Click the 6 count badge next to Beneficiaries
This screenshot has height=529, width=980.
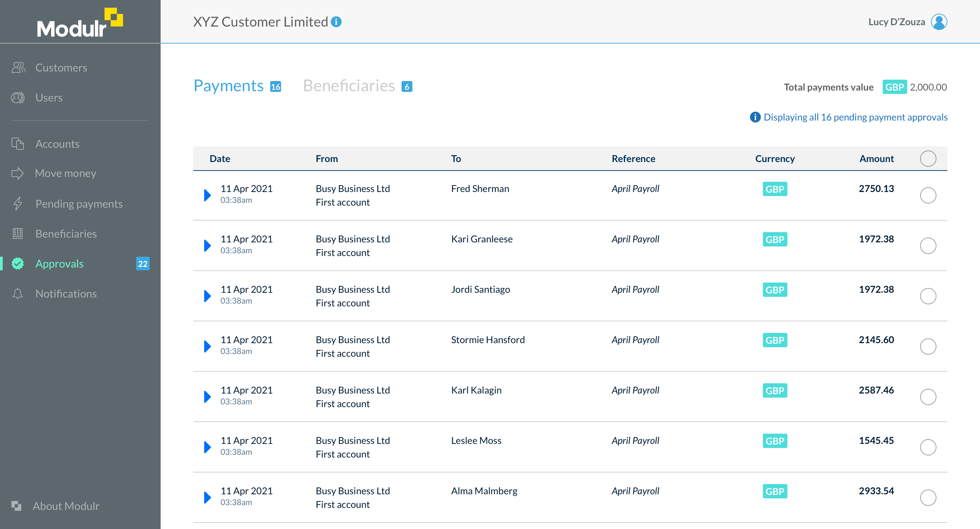(x=407, y=87)
